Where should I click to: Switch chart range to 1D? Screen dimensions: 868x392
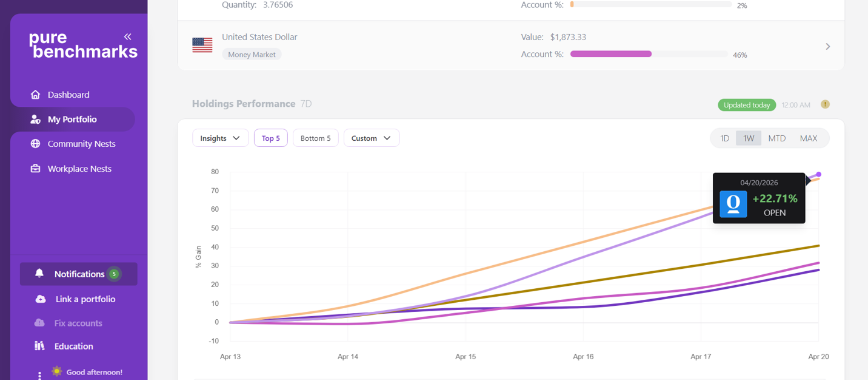pos(724,138)
